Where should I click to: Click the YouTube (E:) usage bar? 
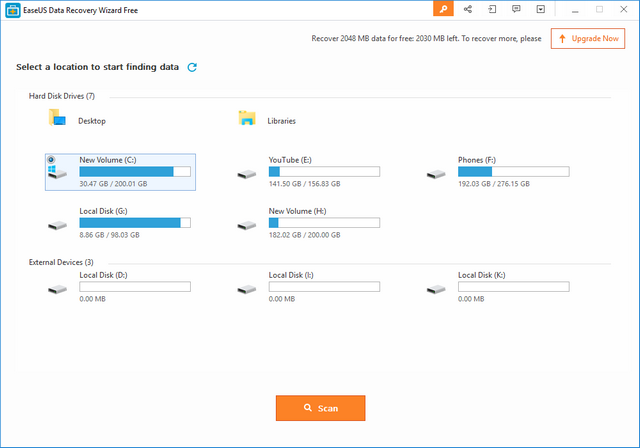[324, 171]
